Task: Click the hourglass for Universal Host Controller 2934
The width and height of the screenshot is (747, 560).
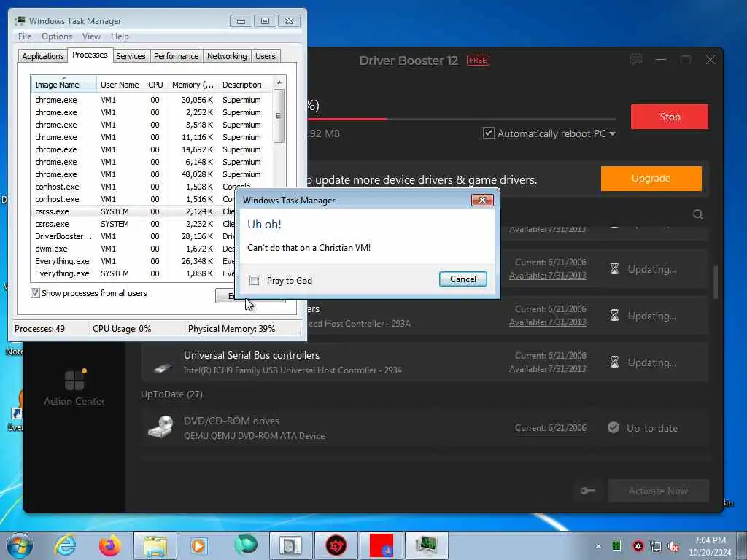Action: coord(614,362)
